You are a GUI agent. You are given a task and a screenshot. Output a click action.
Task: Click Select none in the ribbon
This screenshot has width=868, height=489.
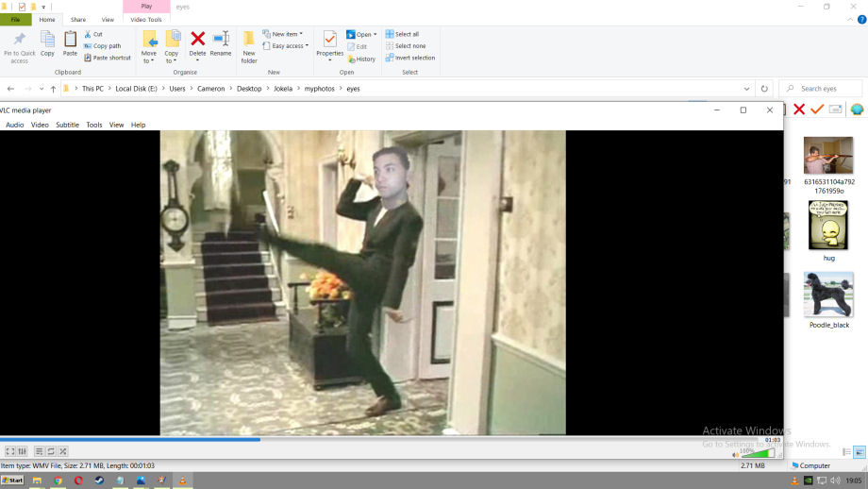[x=406, y=46]
